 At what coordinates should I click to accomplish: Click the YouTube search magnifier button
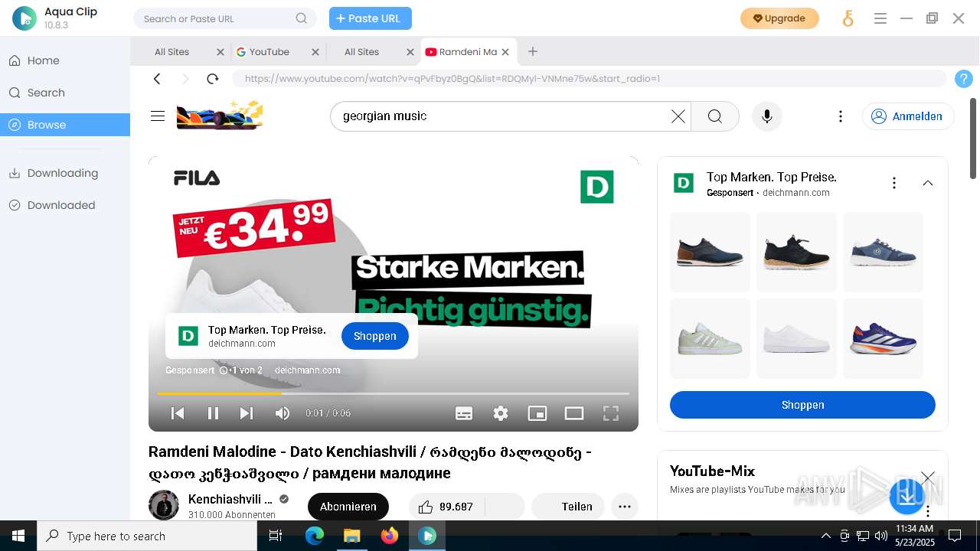[715, 116]
